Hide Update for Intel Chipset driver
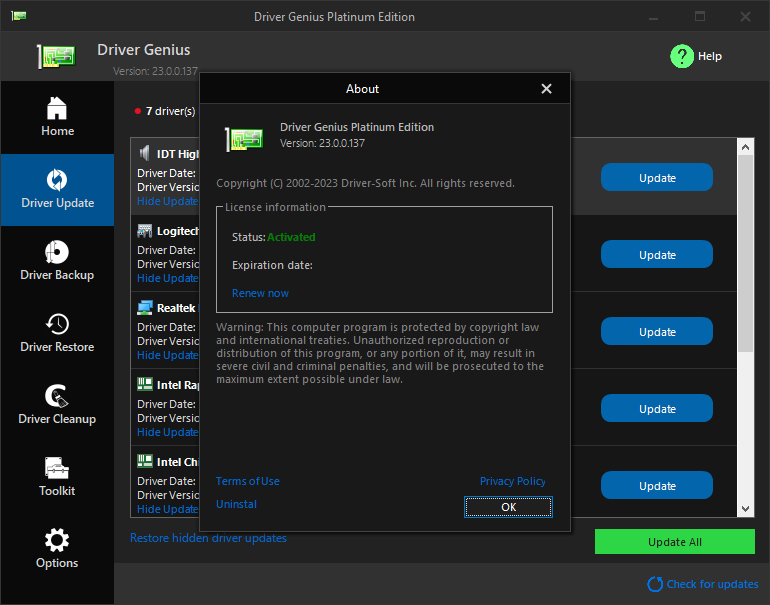This screenshot has width=770, height=605. click(x=168, y=509)
